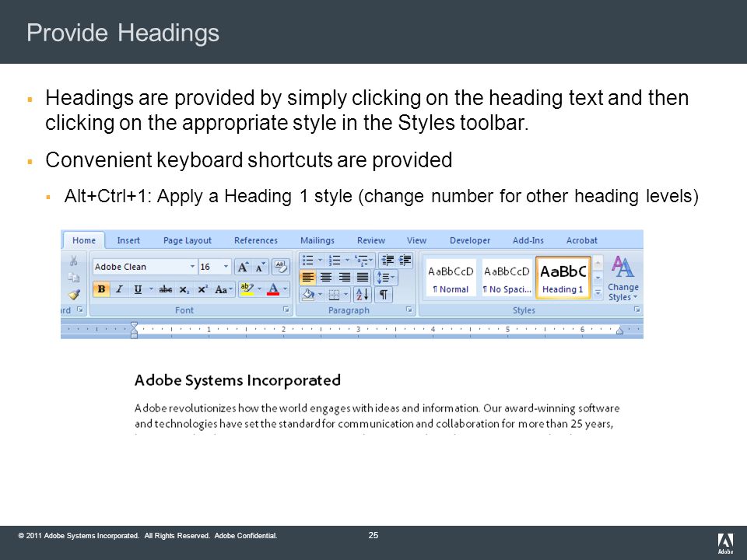Align text to the right
747x560 pixels.
click(345, 277)
